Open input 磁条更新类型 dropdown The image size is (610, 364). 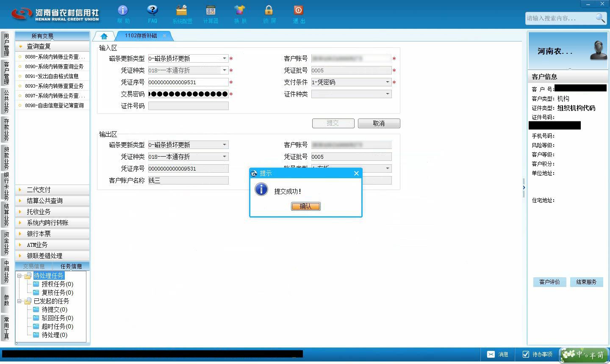pos(225,58)
